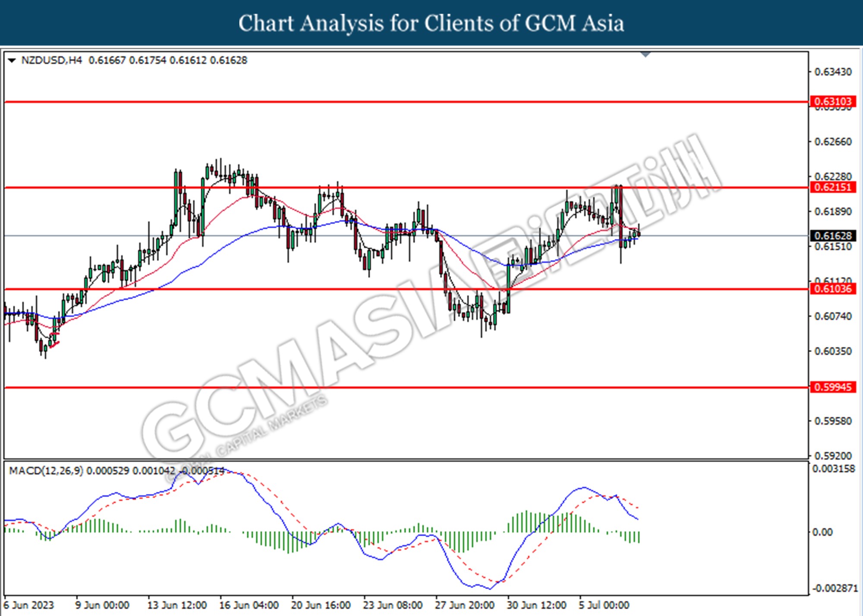The image size is (863, 616).
Task: Click the 0.59200 price scale value
Action: click(833, 456)
